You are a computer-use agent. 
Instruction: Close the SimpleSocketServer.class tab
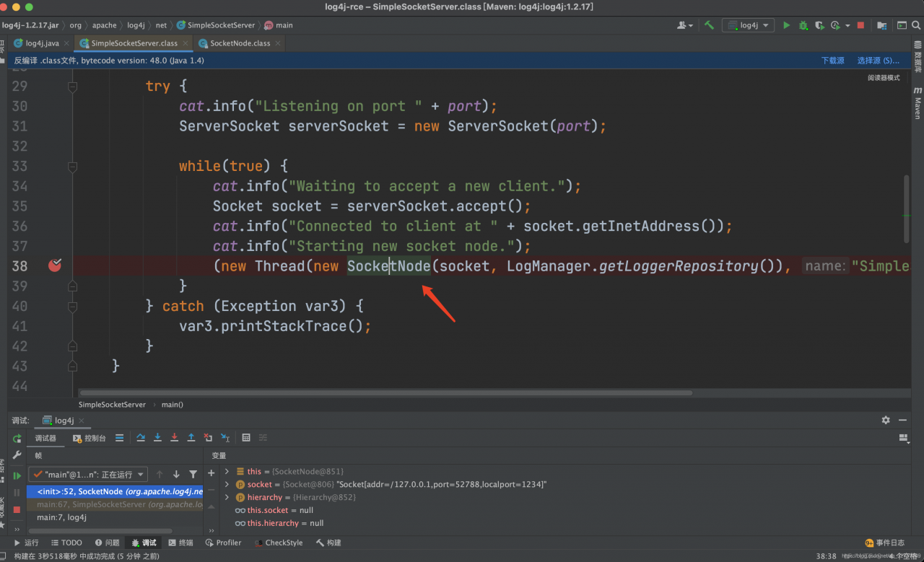(184, 43)
